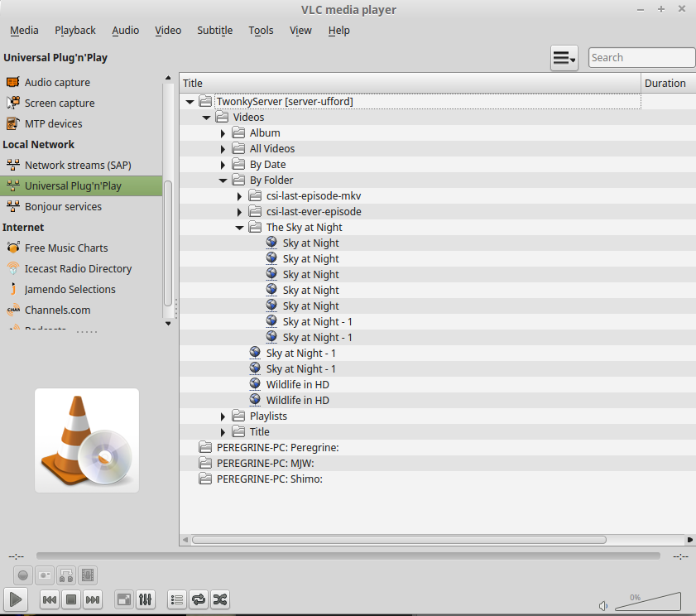
Task: Collapse The Sky at Night folder
Action: (239, 228)
